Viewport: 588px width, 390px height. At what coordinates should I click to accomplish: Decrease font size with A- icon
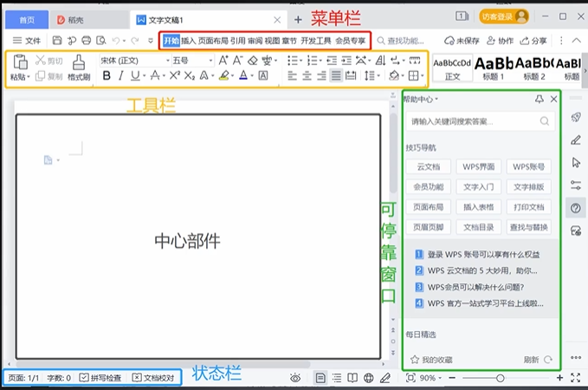point(238,60)
